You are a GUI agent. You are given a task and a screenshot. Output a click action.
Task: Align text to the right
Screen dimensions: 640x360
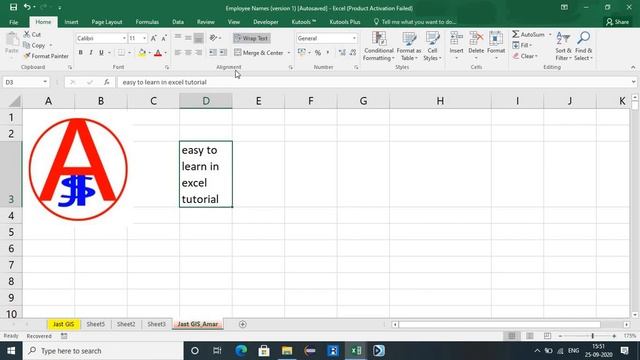pos(198,53)
